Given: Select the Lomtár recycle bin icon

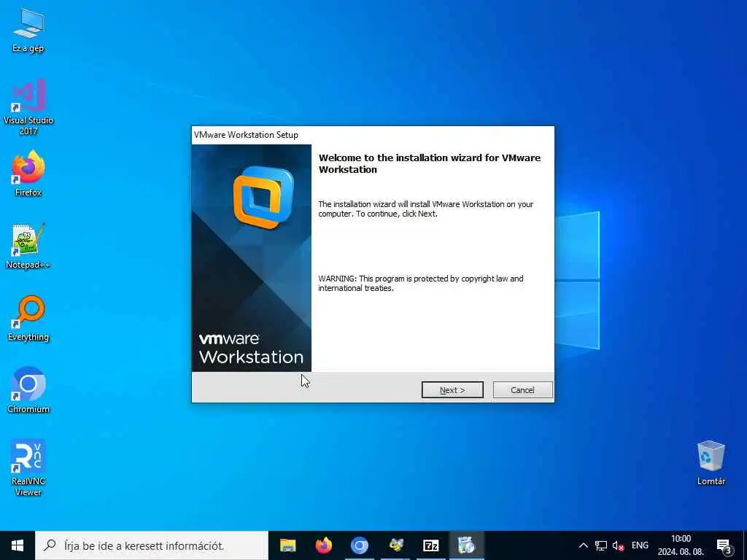Looking at the screenshot, I should click(711, 463).
